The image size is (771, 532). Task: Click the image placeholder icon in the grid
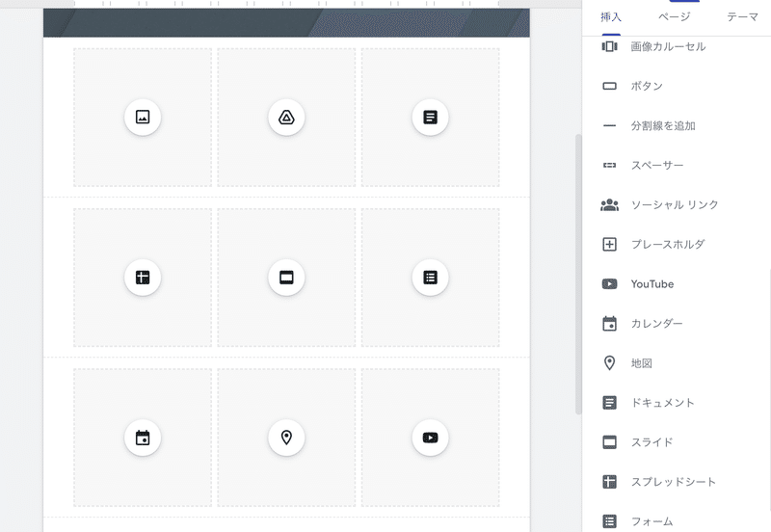pyautogui.click(x=143, y=117)
